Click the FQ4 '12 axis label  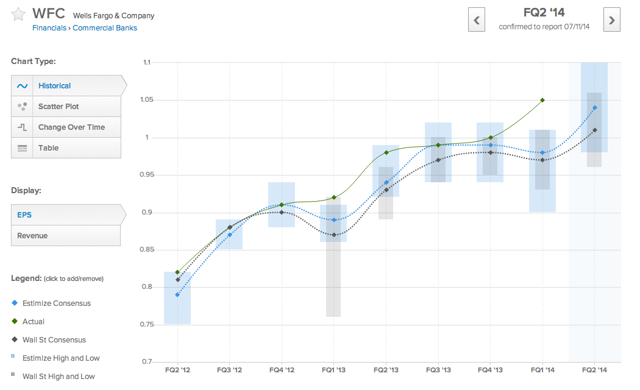(282, 370)
